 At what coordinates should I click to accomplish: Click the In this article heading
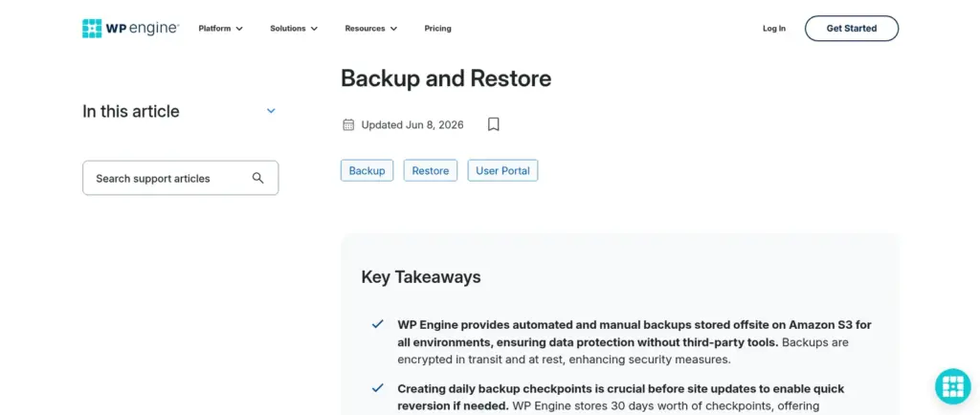point(130,111)
